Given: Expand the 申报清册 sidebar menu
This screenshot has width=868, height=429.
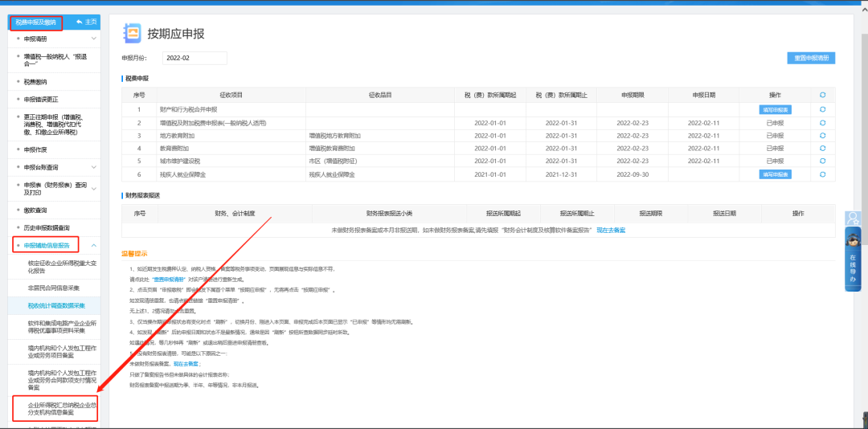Looking at the screenshot, I should [93, 39].
